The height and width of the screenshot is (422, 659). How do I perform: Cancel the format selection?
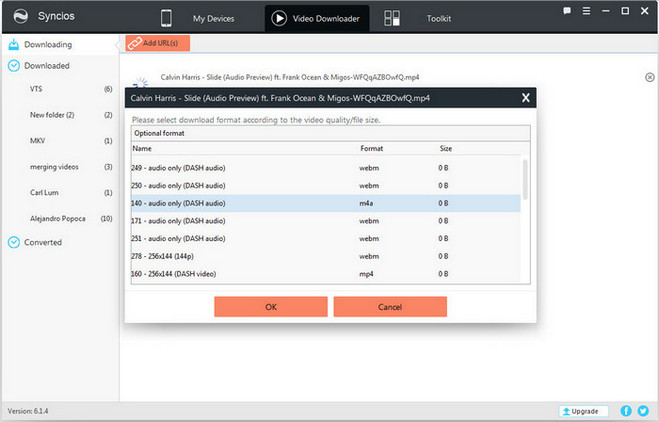[x=390, y=307]
